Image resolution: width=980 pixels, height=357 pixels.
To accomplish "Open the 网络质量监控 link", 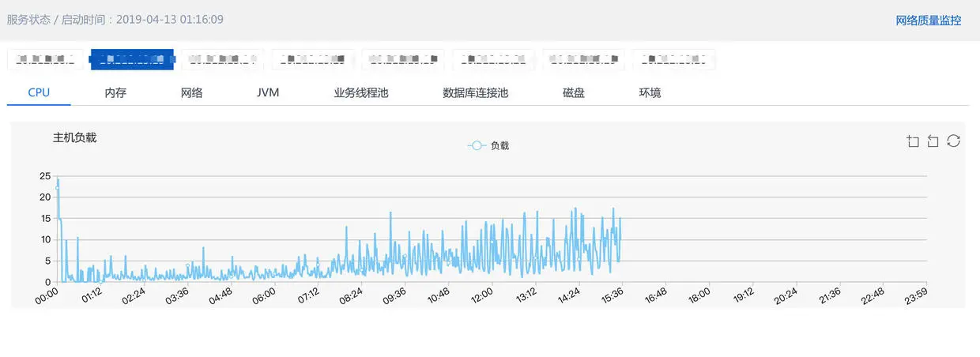I will coord(928,21).
